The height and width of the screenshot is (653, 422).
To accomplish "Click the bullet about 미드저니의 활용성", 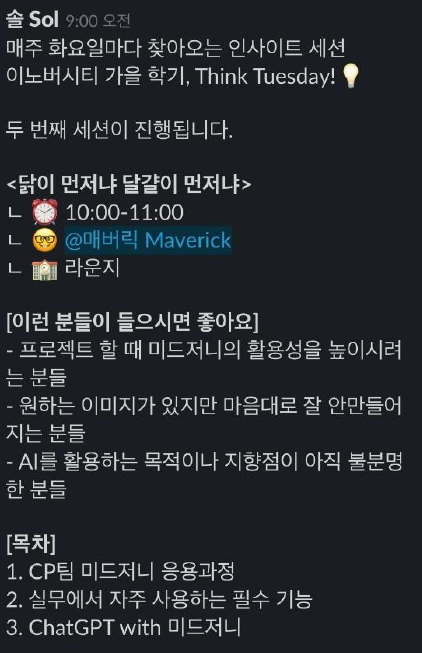I will pos(204,363).
